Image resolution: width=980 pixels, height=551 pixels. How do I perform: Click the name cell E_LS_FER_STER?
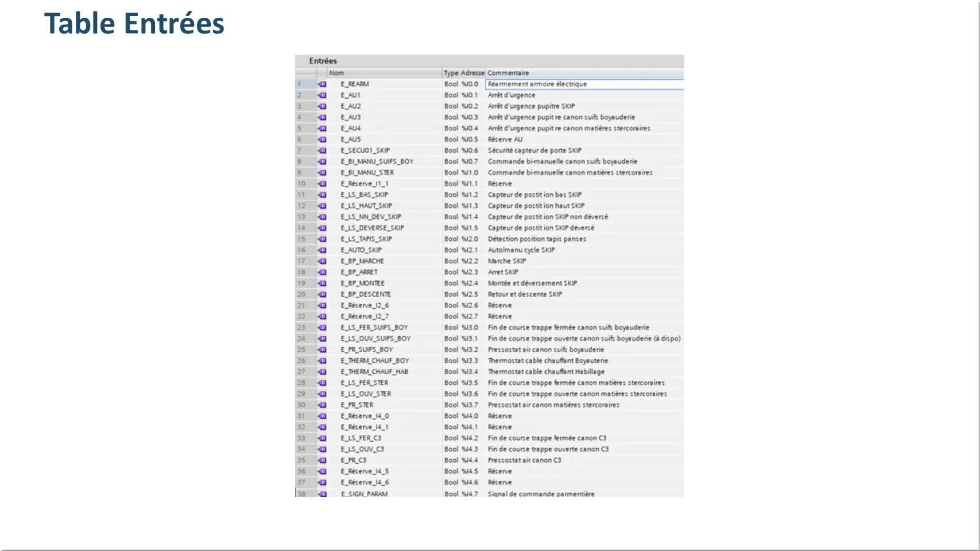coord(364,383)
